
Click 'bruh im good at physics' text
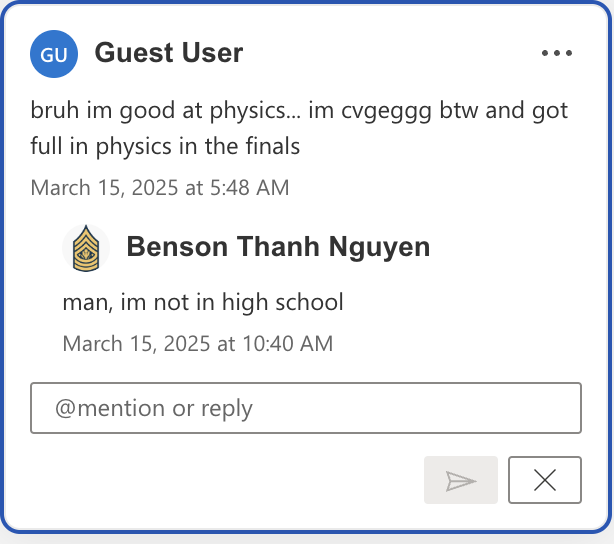[x=166, y=111]
